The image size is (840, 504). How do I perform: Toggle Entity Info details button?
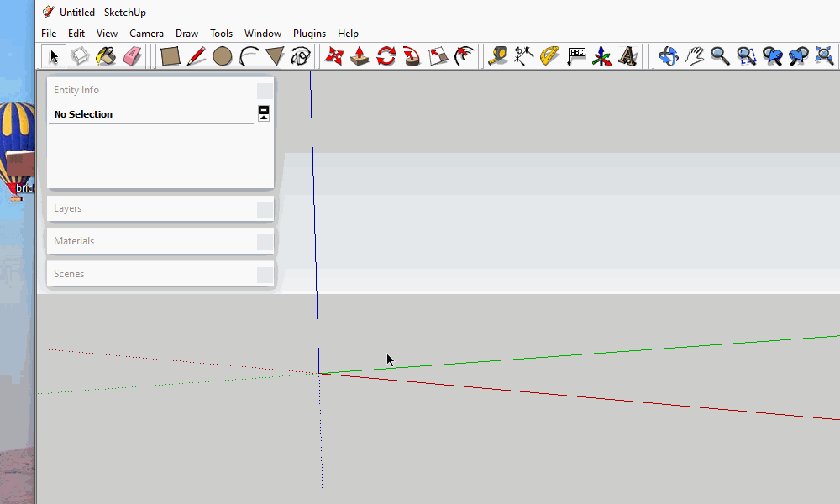click(x=264, y=113)
